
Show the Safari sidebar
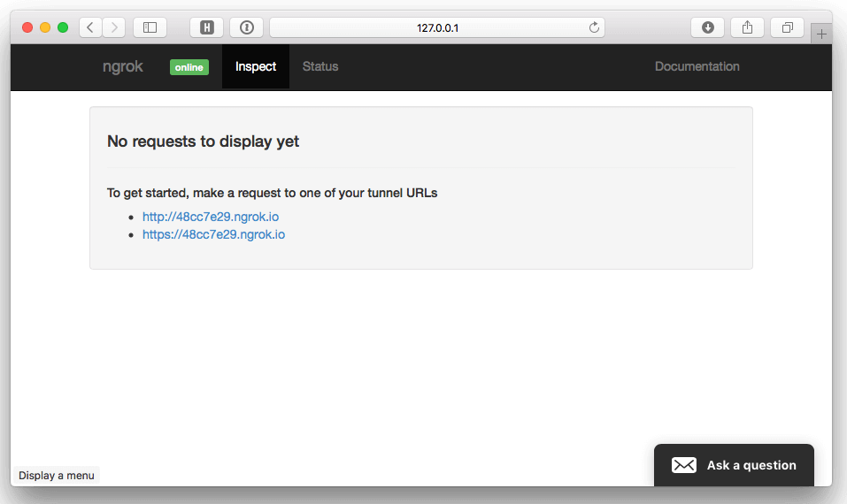(150, 27)
